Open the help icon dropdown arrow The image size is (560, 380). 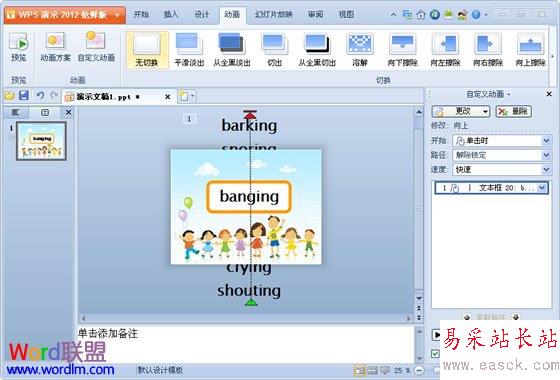pyautogui.click(x=486, y=15)
